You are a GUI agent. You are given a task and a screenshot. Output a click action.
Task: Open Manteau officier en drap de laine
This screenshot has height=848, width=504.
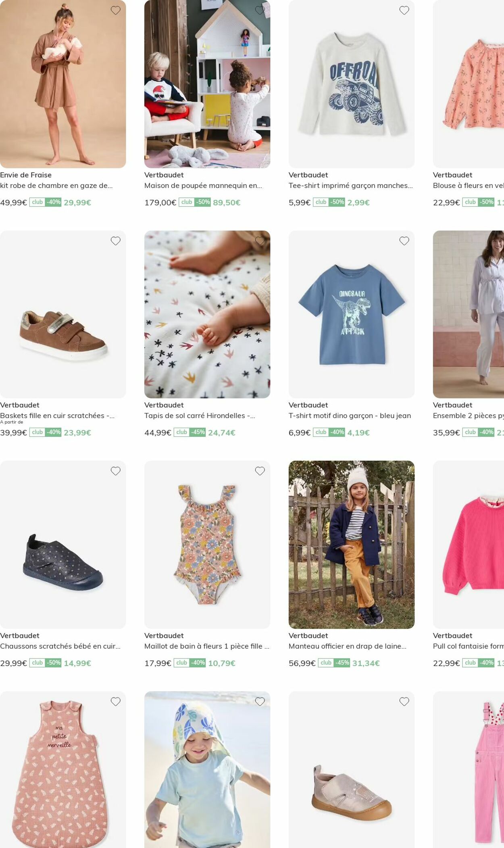click(348, 646)
